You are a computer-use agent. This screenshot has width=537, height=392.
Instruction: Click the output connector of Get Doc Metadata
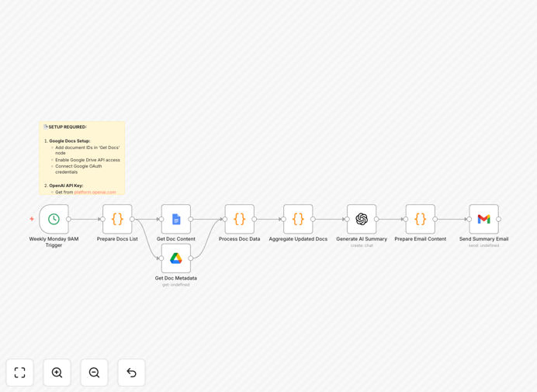tap(191, 258)
